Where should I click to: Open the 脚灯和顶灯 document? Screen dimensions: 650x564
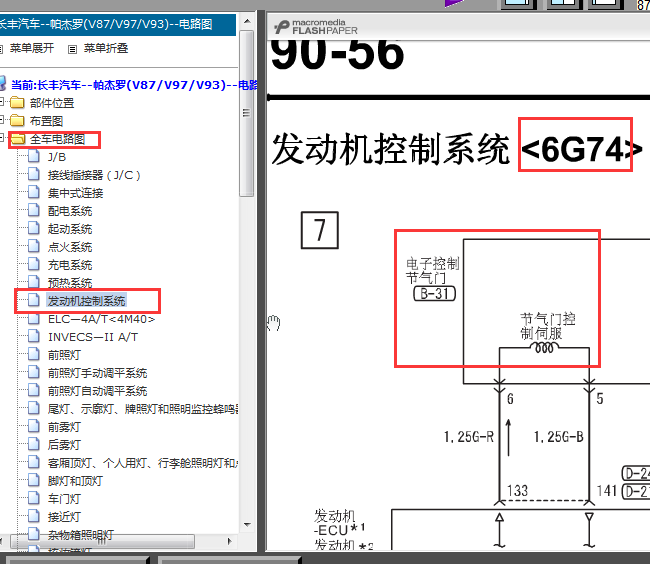(75, 481)
